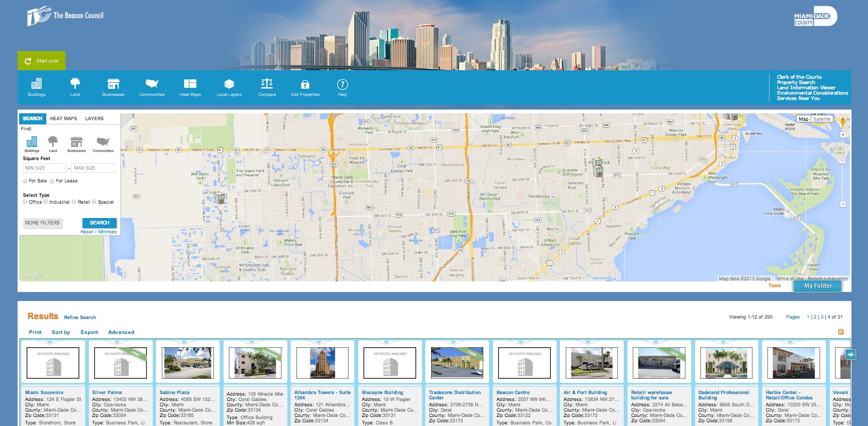The height and width of the screenshot is (426, 868).
Task: Open Businesses in the blue toolbar
Action: [x=113, y=87]
